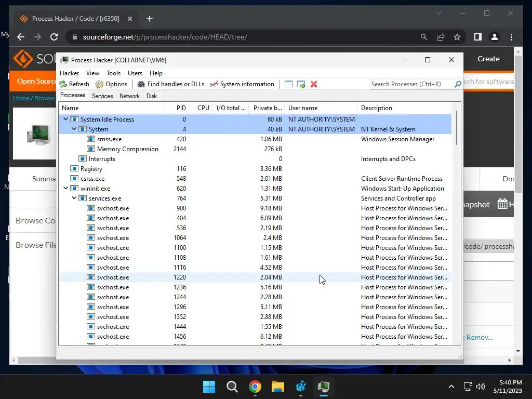
Task: Sort by the Name column header
Action: click(x=111, y=108)
